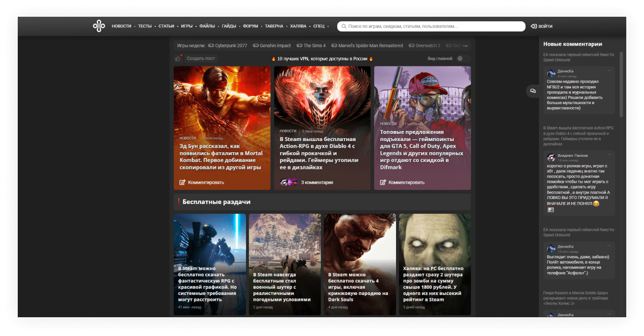Open 'EA показала первый геймплей' first comment title
Viewport: 644px width, 336px height.
[x=579, y=57]
